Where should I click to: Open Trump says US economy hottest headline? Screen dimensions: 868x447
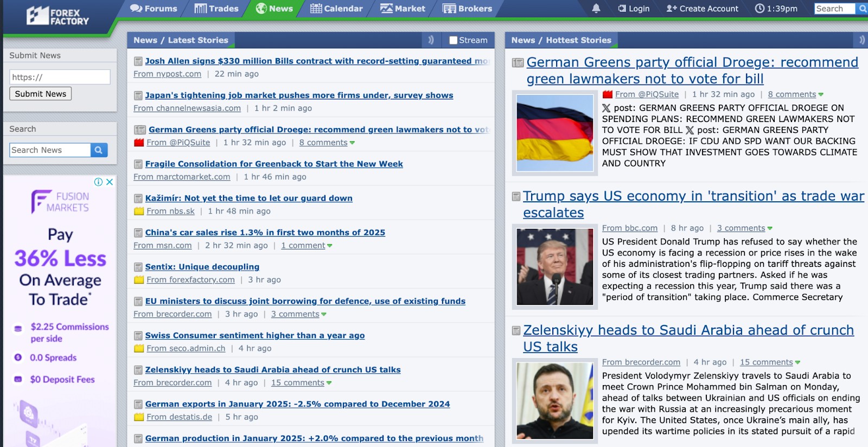(693, 205)
